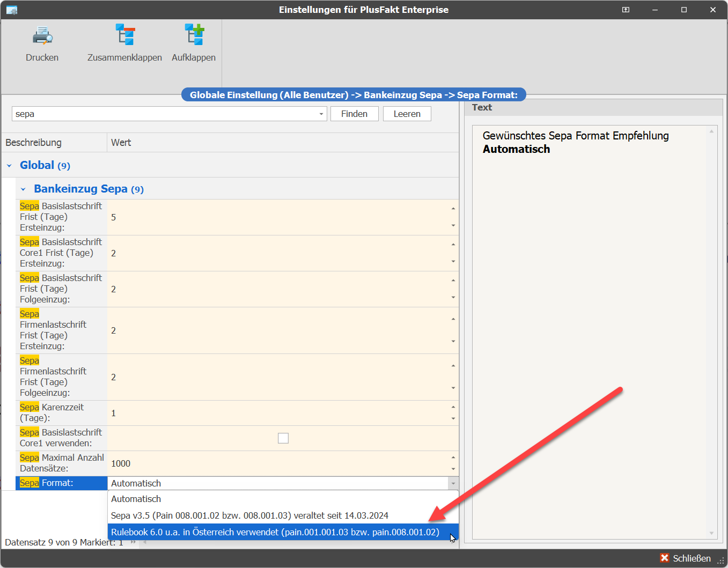Select Automatisch in the dropdown list
Screen dimensions: 728x568
point(283,499)
